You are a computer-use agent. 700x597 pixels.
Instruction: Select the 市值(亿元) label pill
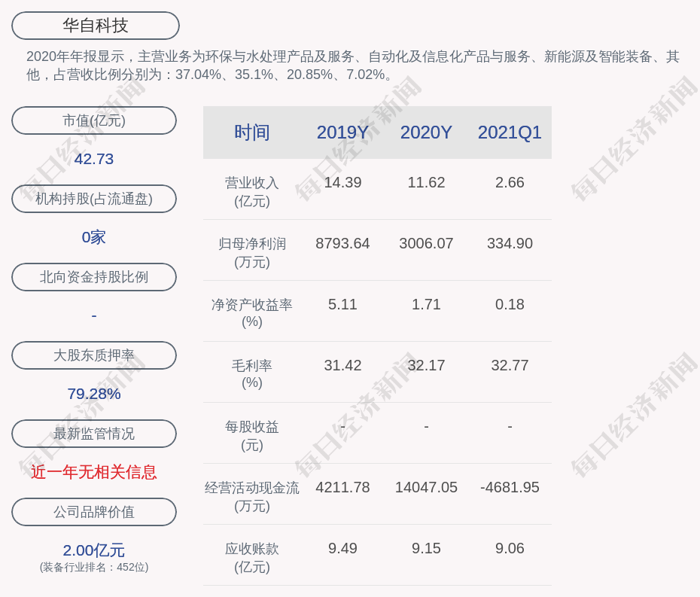(x=94, y=120)
